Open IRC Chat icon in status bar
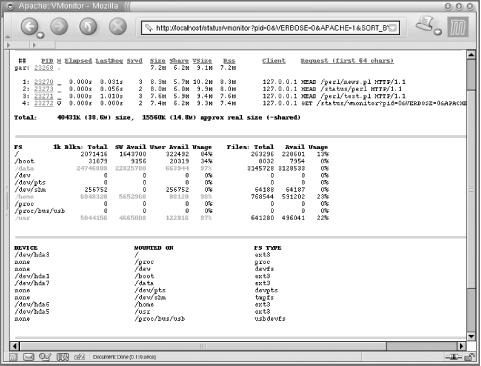 [x=80, y=357]
